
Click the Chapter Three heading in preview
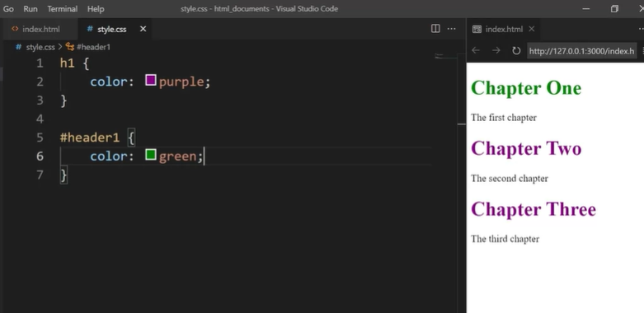coord(534,209)
